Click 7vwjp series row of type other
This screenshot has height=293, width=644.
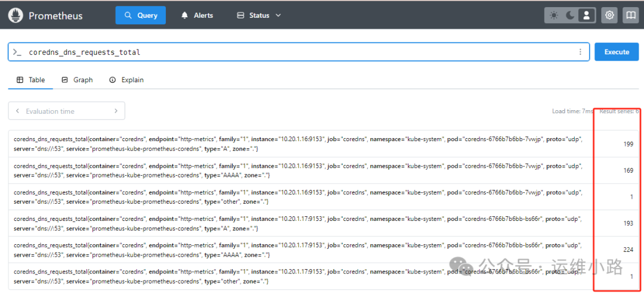coord(324,197)
